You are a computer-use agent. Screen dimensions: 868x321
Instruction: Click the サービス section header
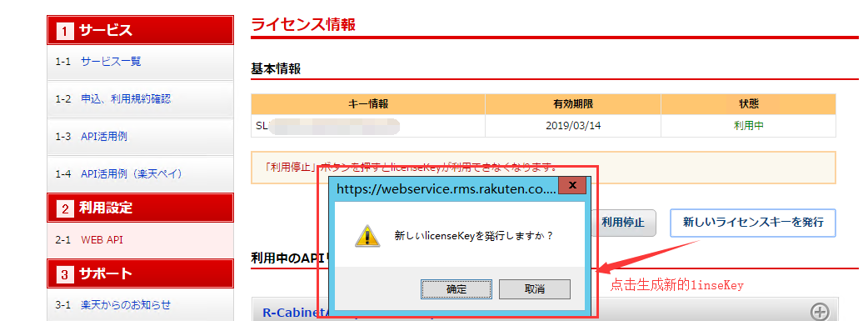pos(140,30)
